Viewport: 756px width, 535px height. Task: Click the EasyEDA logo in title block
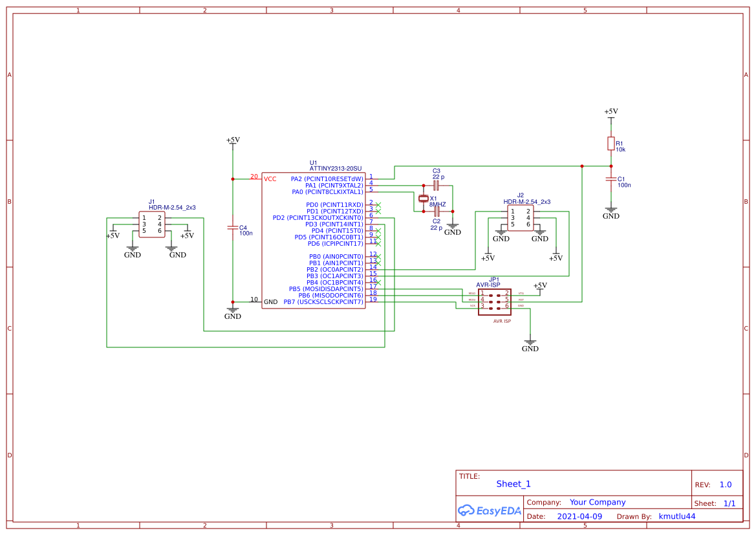pyautogui.click(x=489, y=510)
